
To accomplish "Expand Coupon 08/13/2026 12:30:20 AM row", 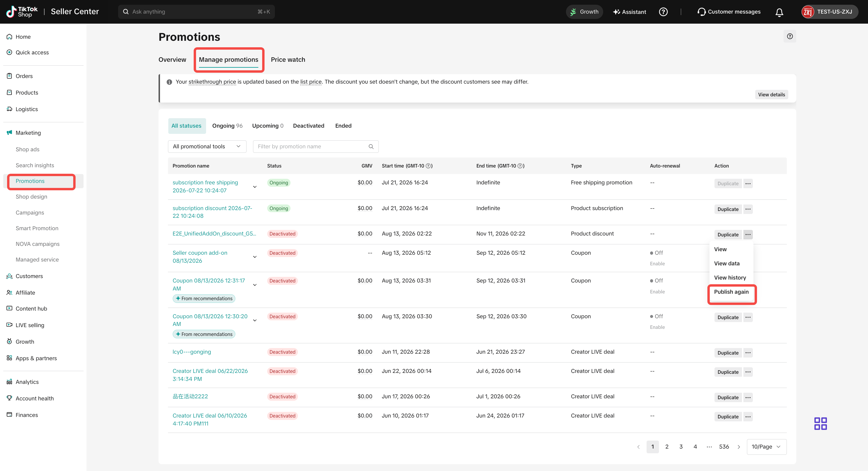I will pyautogui.click(x=255, y=320).
